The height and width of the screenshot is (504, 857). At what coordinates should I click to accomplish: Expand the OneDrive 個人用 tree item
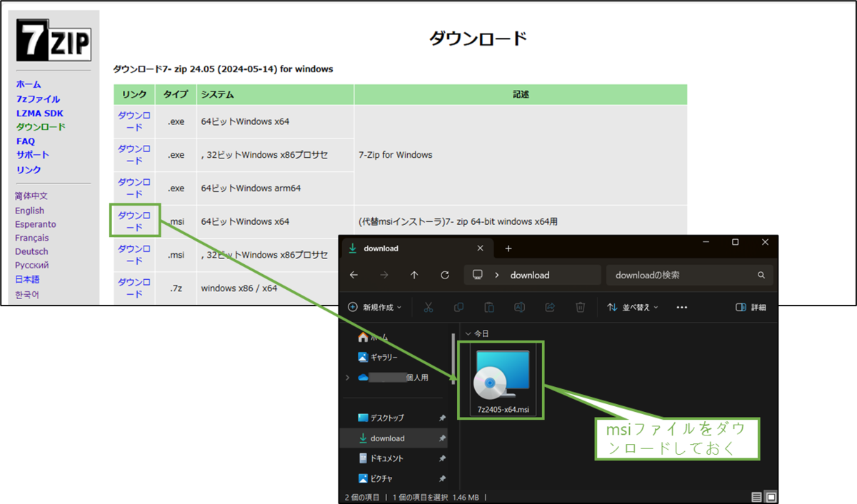pos(348,378)
